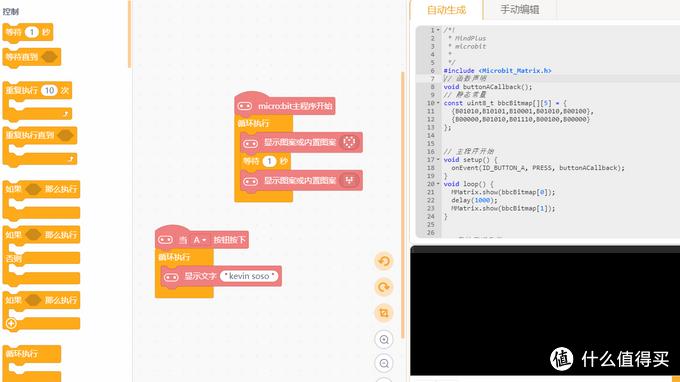Click the 循环执行 label under main program block
This screenshot has width=680, height=382.
click(253, 124)
